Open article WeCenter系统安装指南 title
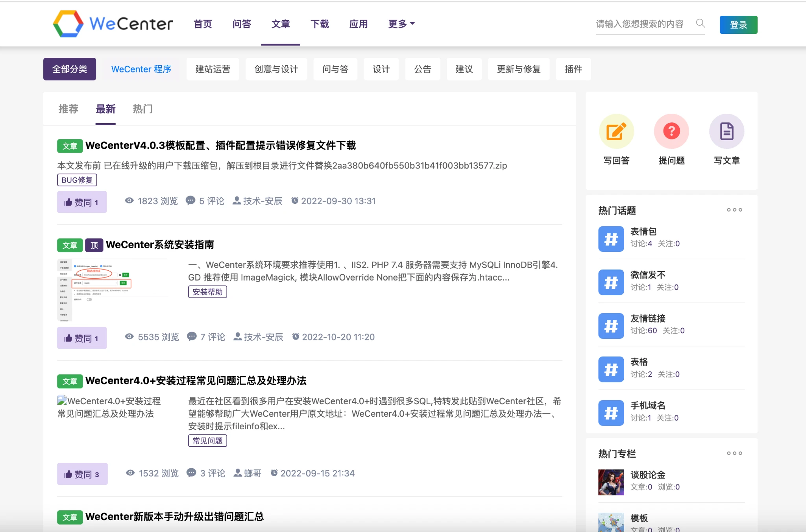The image size is (806, 532). point(160,245)
